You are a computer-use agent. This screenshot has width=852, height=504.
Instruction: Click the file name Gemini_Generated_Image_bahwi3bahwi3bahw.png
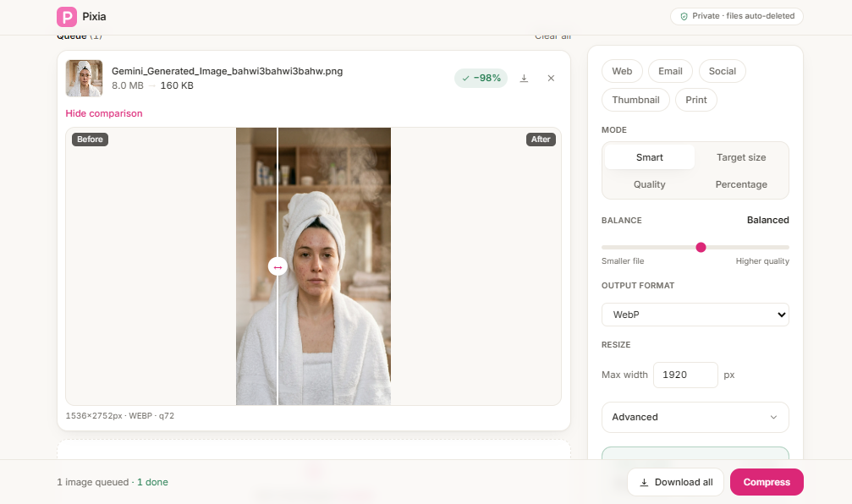(227, 71)
